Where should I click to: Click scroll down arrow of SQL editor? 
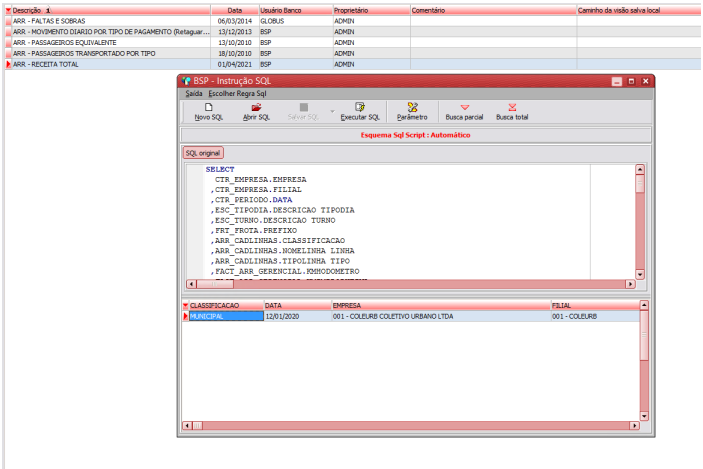(x=640, y=274)
